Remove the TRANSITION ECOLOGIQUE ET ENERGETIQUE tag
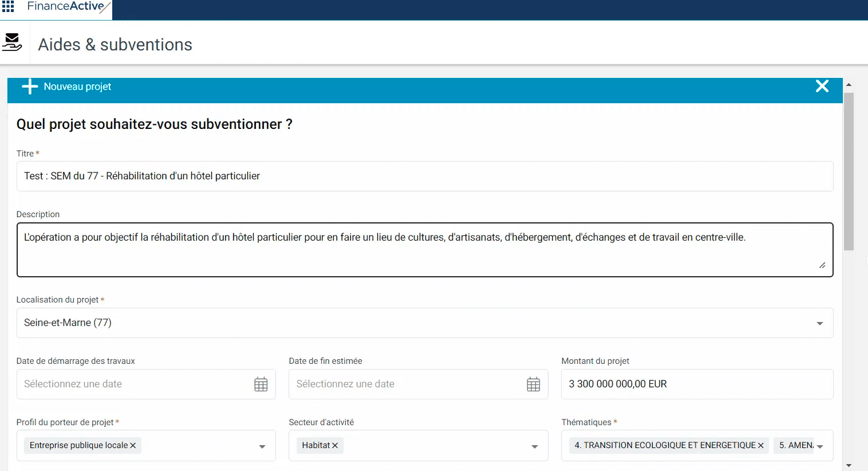This screenshot has width=868, height=471. tap(761, 445)
